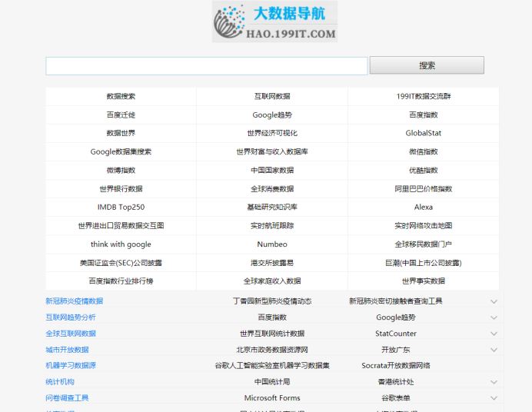
Task: Open the 全球家庭收入数据 link
Action: pyautogui.click(x=272, y=281)
